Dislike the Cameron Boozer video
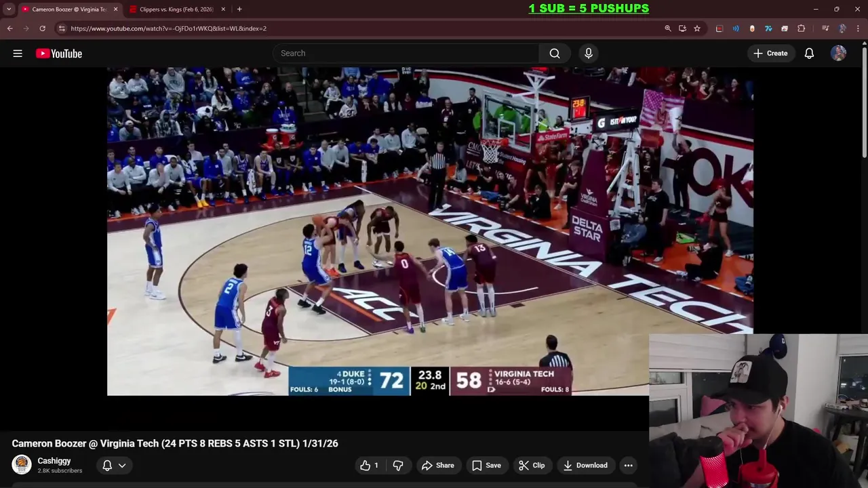868x488 pixels. click(x=398, y=466)
